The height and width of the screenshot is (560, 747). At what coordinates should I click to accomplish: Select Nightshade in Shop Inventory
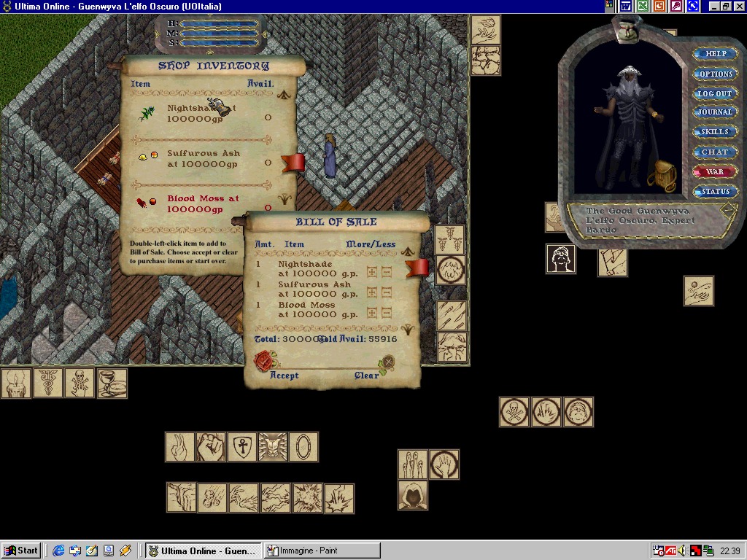[204, 113]
